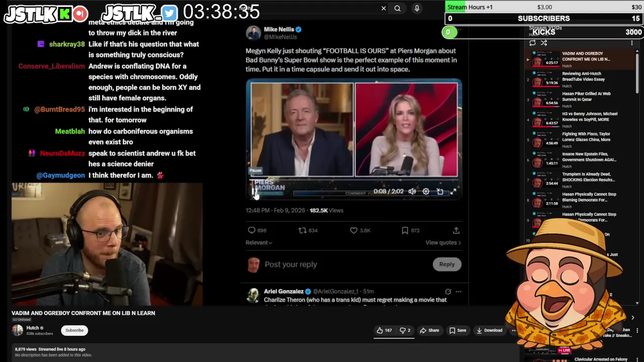
Task: Toggle playlist loop icon
Action: (532, 43)
